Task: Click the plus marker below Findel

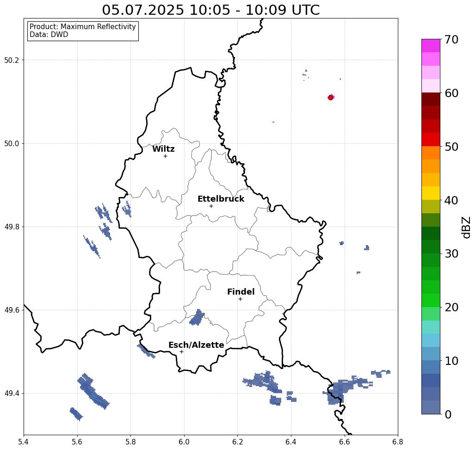Action: point(240,299)
